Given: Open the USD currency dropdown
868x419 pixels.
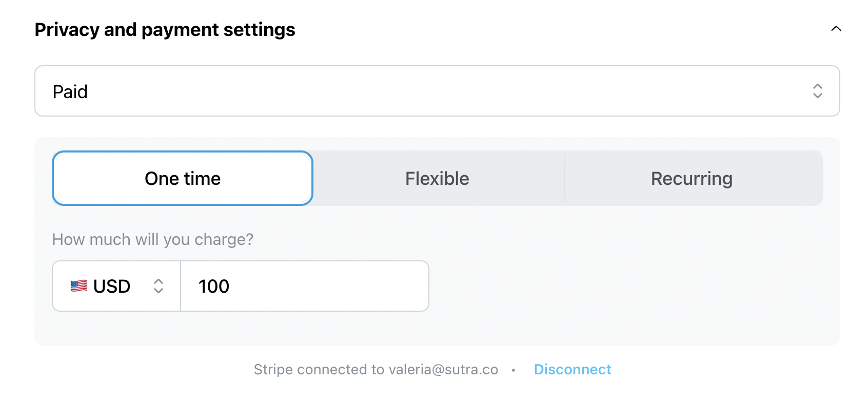Looking at the screenshot, I should (x=116, y=286).
